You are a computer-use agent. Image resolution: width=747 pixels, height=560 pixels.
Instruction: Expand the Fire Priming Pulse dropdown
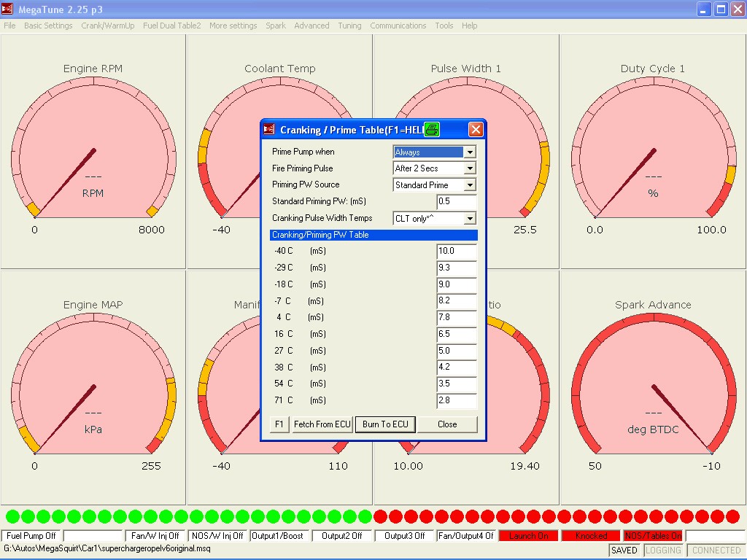tap(470, 168)
